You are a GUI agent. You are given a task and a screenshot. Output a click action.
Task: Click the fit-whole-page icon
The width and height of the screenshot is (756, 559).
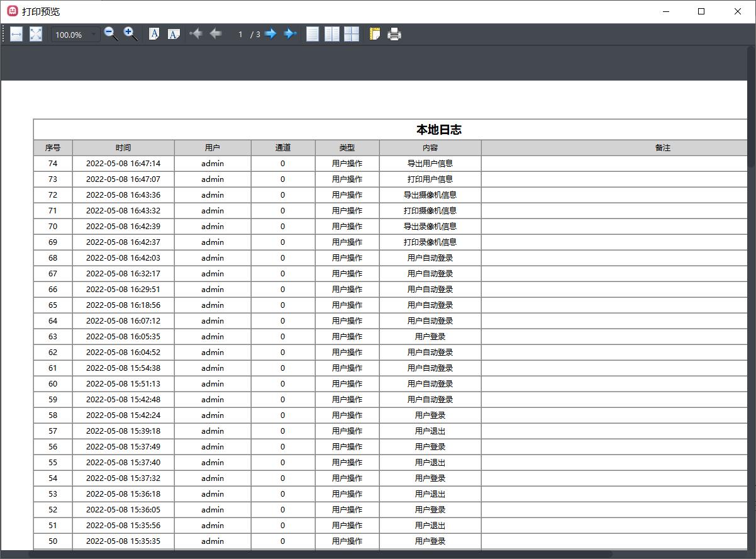tap(36, 34)
